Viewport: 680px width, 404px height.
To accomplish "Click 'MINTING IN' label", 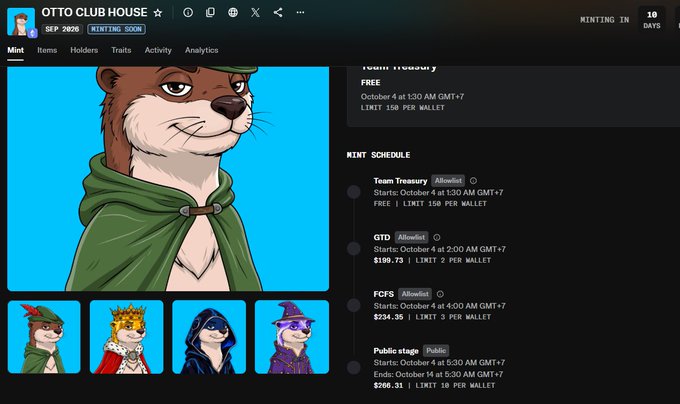I will 605,20.
